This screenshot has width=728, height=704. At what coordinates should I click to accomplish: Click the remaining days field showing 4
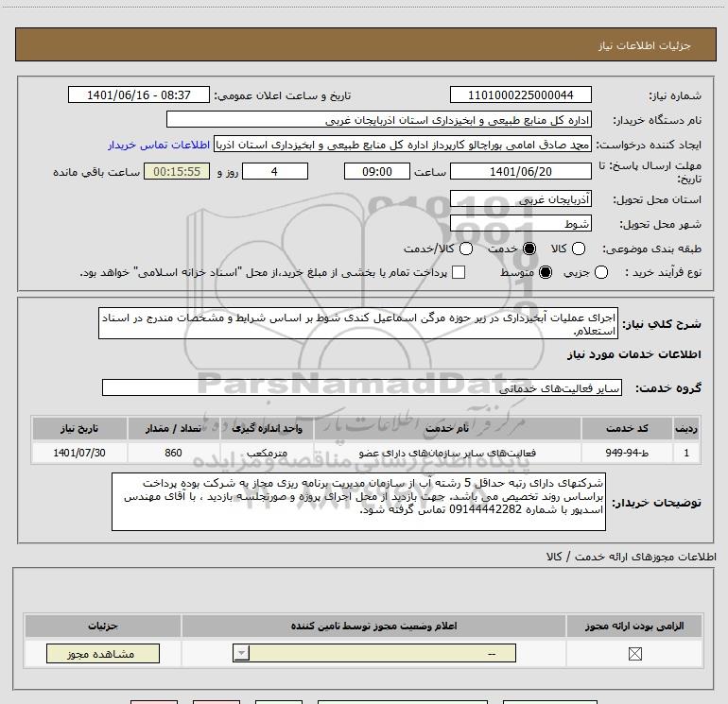coord(275,171)
